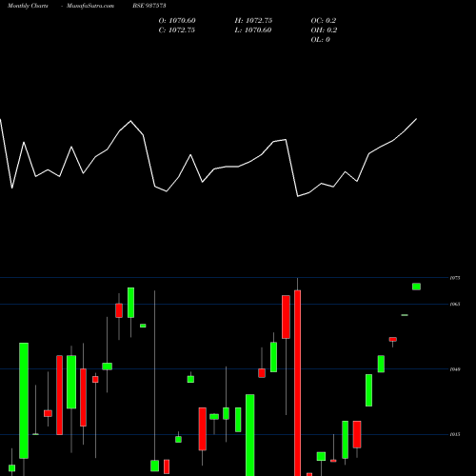
Task: Select the "L: 1070.60" low value
Action: [x=253, y=30]
